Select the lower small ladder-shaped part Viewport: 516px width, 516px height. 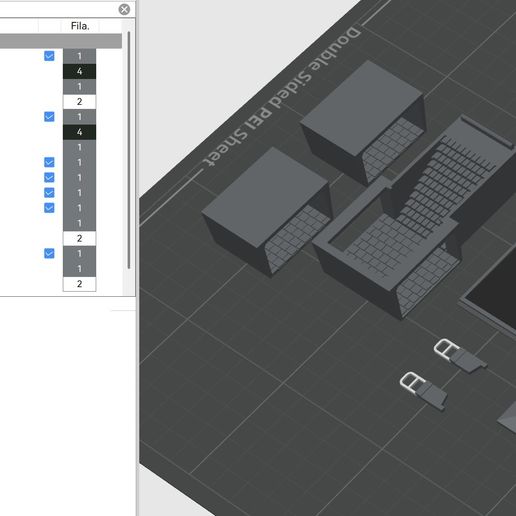(424, 391)
